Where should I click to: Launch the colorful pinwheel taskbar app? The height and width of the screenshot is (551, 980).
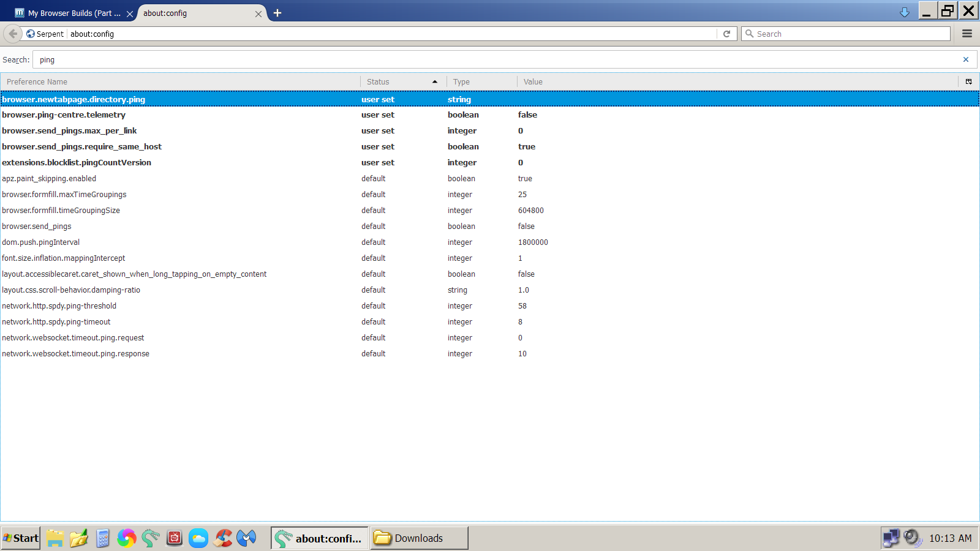127,538
